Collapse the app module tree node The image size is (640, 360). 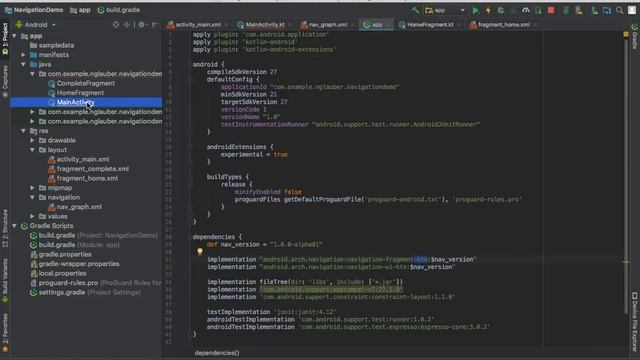[x=15, y=36]
